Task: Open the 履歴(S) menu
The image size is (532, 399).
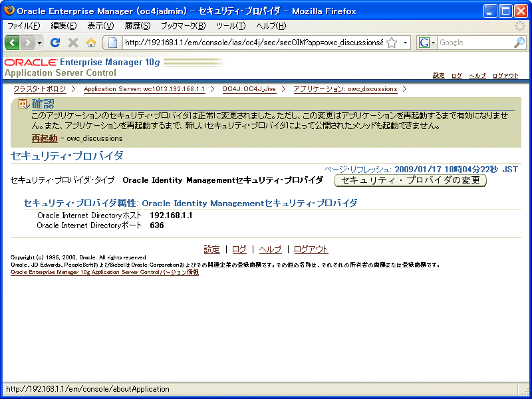Action: click(138, 26)
